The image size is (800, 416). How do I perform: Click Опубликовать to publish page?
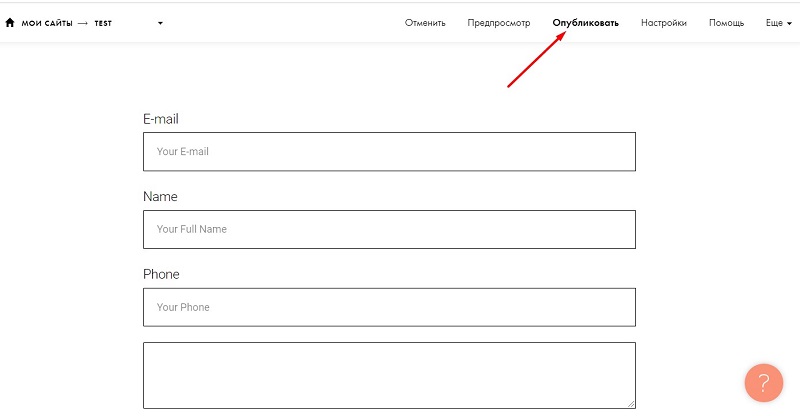coord(585,23)
